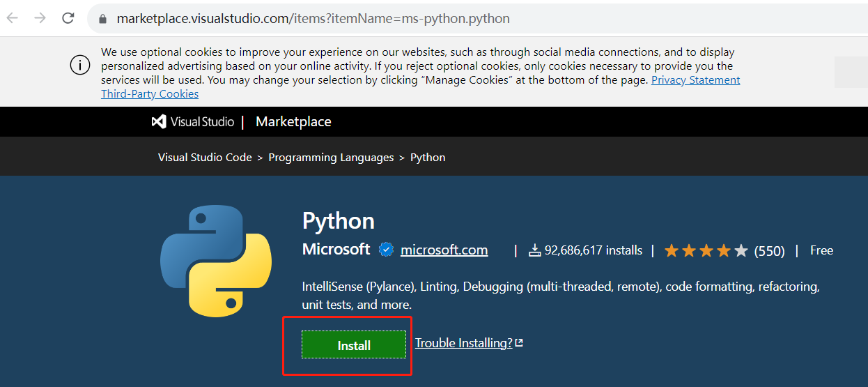Click the gray cookie banner button at right edge
Viewport: 868px width, 387px height.
point(851,72)
